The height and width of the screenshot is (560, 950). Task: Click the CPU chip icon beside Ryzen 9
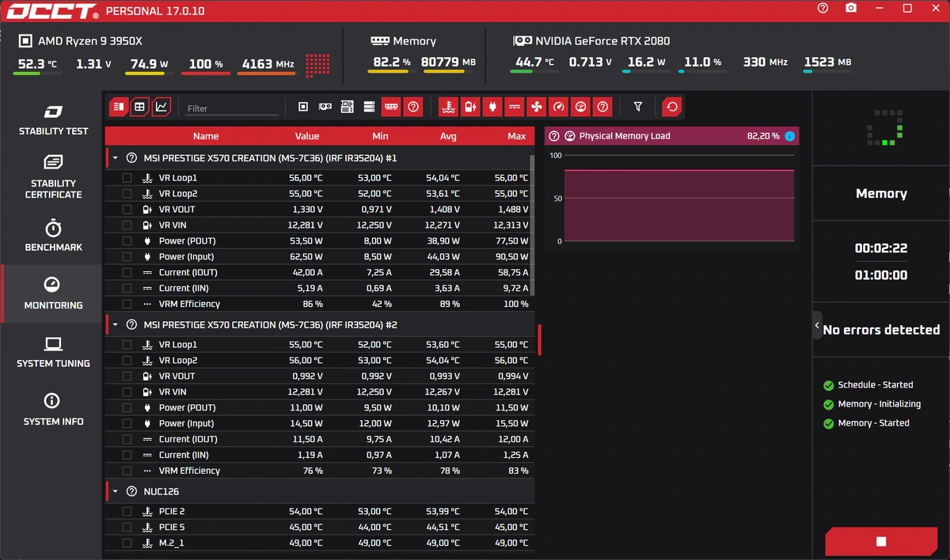click(x=25, y=41)
